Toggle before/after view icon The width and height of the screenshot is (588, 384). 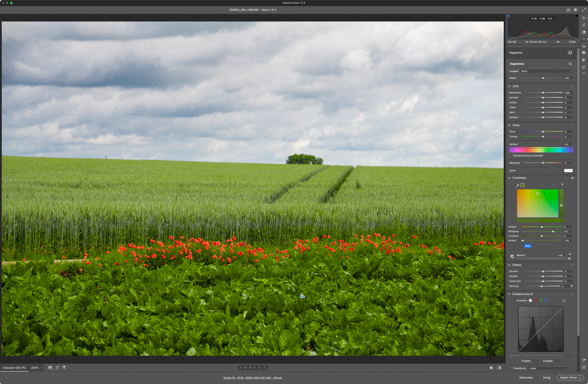pos(499,368)
